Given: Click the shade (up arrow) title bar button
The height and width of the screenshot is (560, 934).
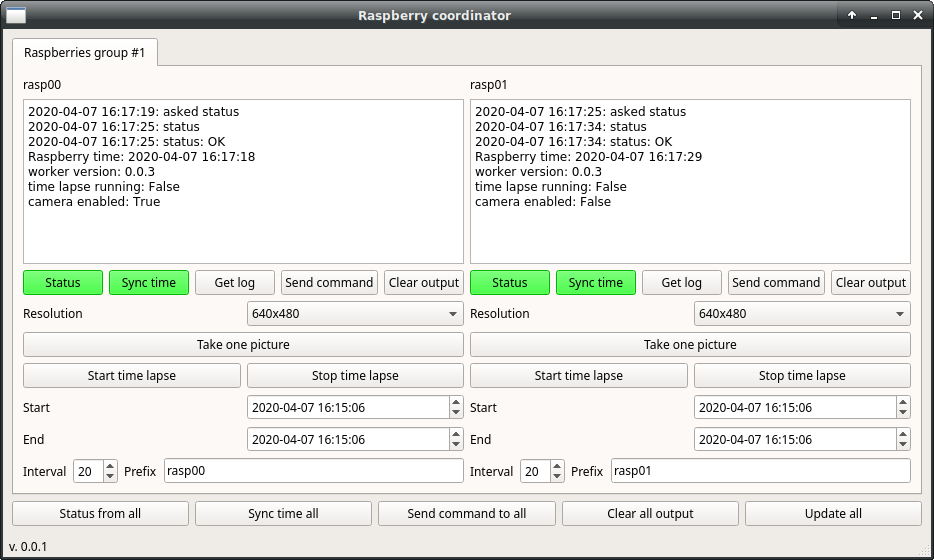Looking at the screenshot, I should pos(852,15).
